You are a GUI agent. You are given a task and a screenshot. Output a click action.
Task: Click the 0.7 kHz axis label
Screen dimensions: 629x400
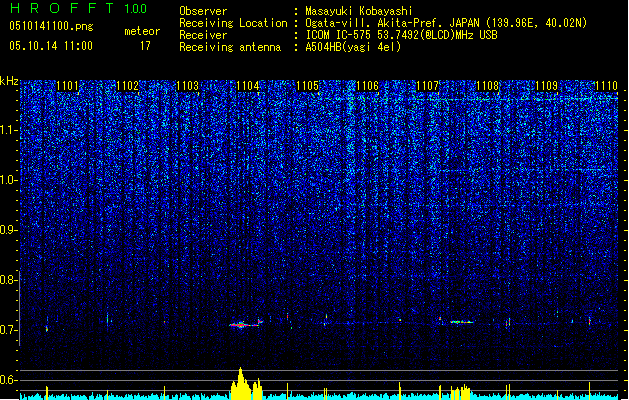click(x=9, y=330)
